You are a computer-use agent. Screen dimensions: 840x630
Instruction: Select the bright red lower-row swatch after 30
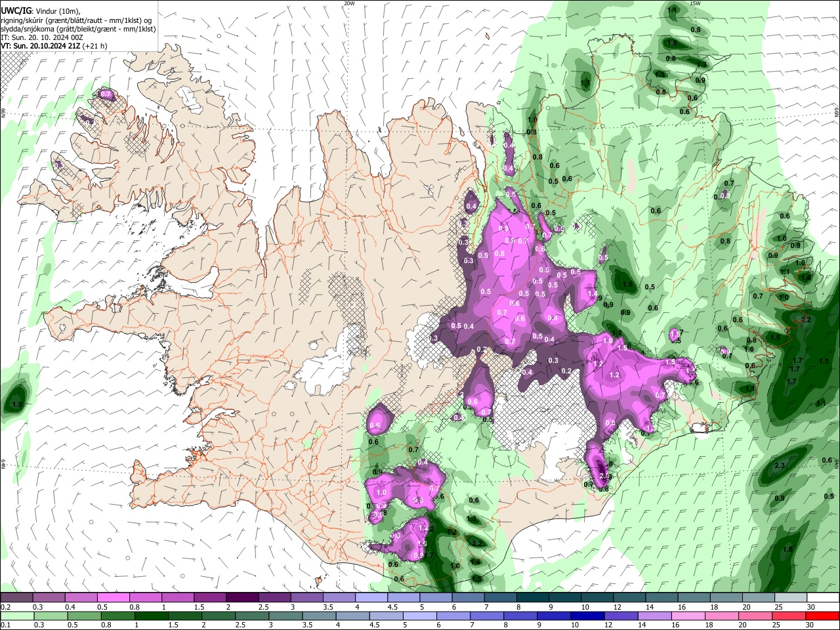(822, 616)
